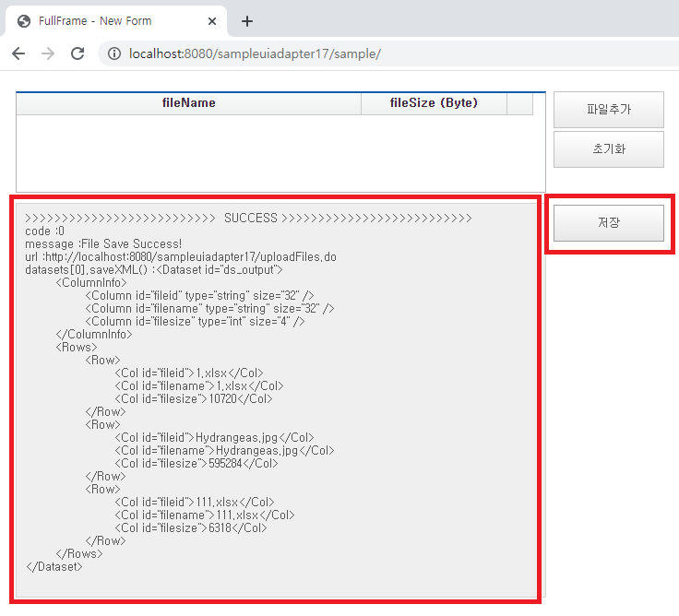This screenshot has width=679, height=616.
Task: Click the browser back arrow
Action: (x=18, y=53)
